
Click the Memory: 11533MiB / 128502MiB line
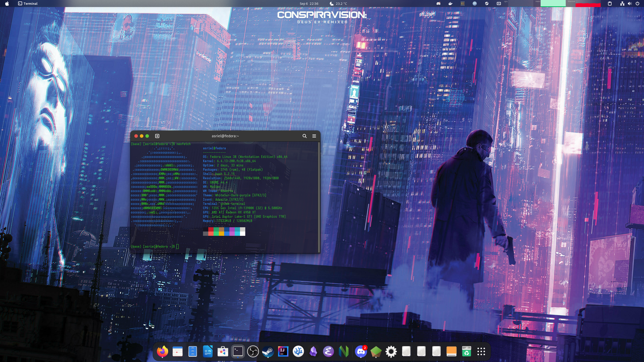(x=227, y=221)
